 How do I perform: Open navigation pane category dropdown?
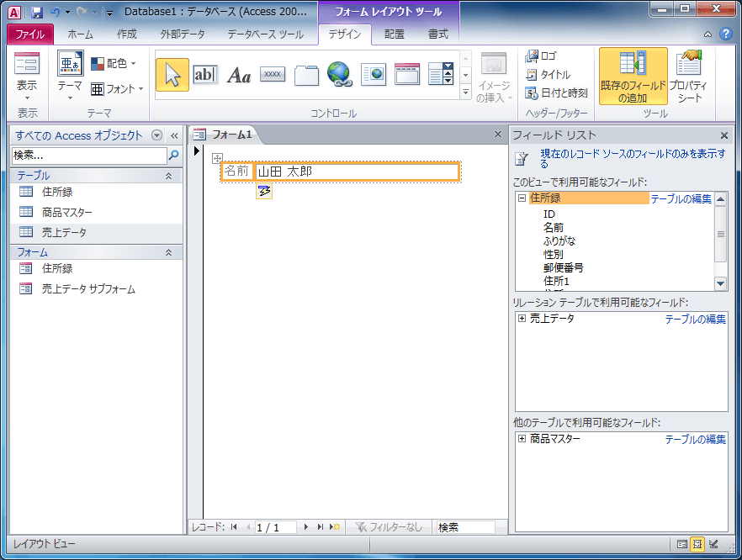156,135
